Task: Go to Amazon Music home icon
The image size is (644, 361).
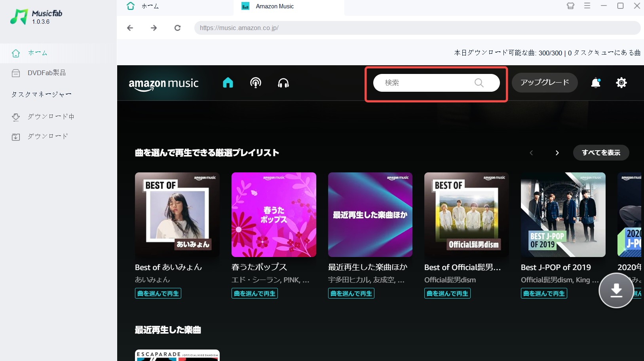Action: [x=228, y=83]
